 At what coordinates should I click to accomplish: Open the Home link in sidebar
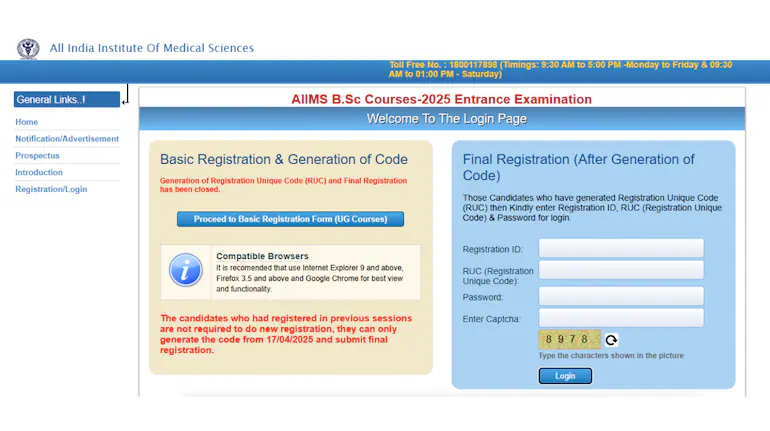(x=27, y=122)
